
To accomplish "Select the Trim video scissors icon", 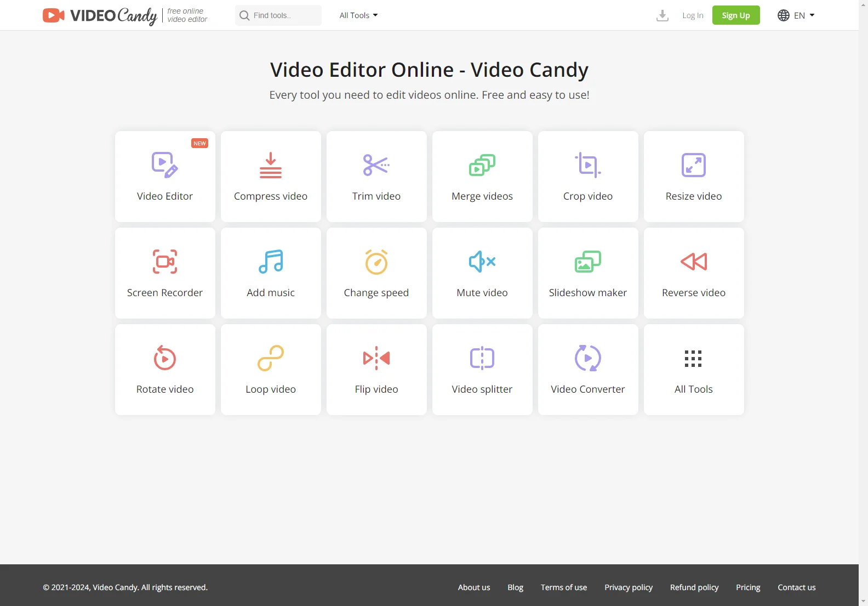I will (376, 165).
